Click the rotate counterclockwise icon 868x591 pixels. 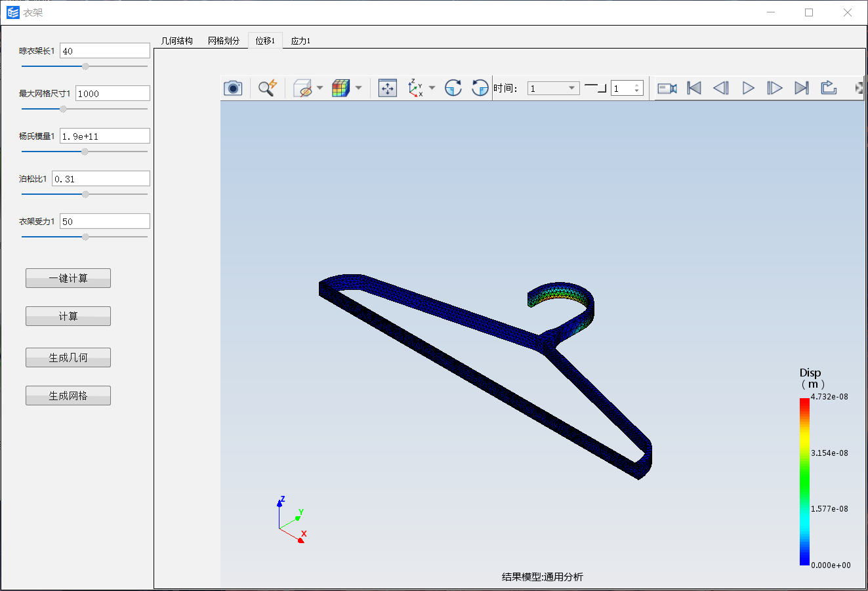(x=480, y=88)
